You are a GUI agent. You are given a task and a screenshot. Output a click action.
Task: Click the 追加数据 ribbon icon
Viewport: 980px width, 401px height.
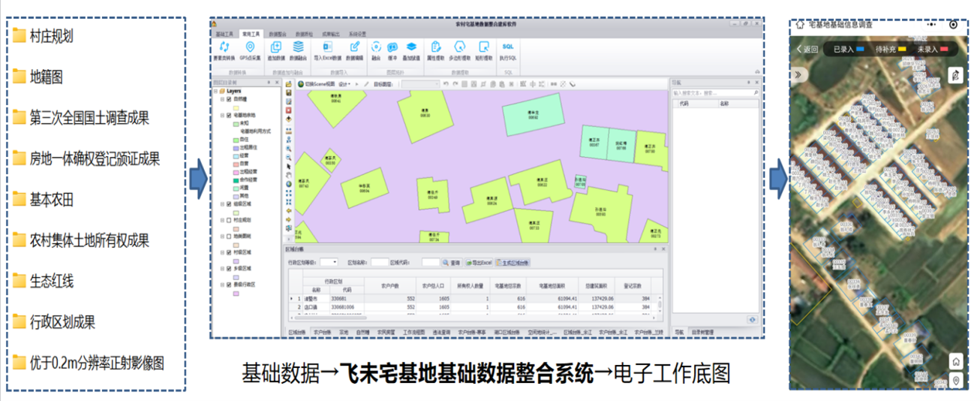pyautogui.click(x=276, y=47)
